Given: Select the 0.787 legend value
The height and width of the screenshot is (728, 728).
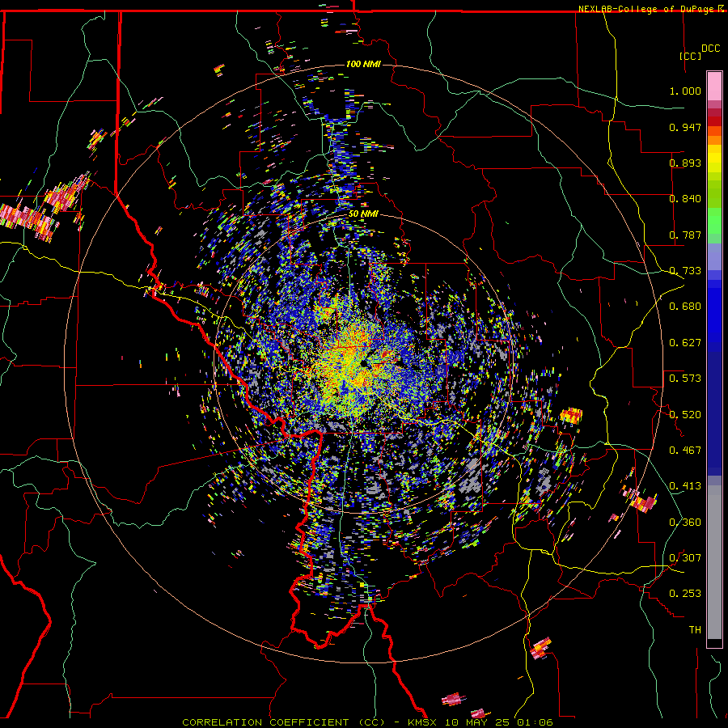Looking at the screenshot, I should pos(685,235).
